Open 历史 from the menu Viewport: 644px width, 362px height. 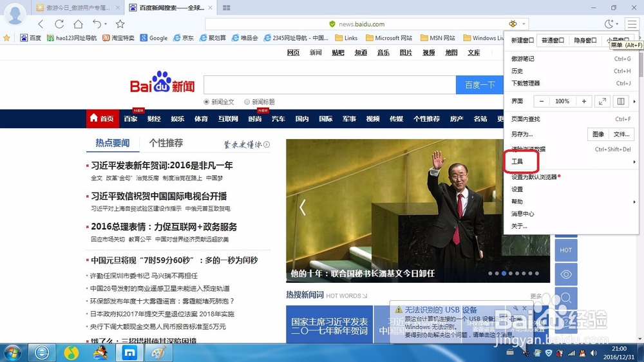[571, 71]
